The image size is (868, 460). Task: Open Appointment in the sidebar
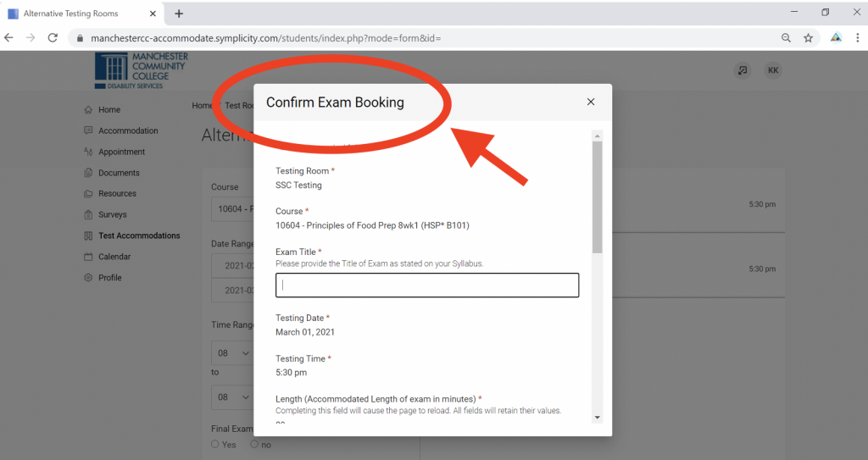point(121,152)
